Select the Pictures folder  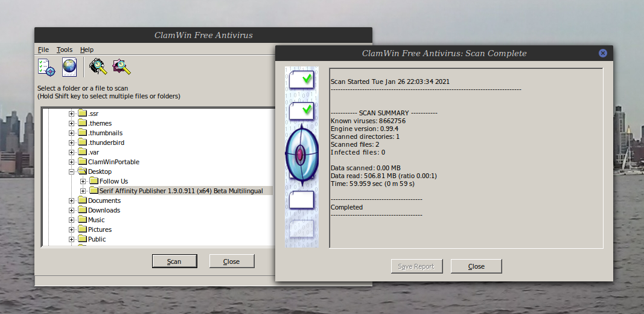pos(100,229)
